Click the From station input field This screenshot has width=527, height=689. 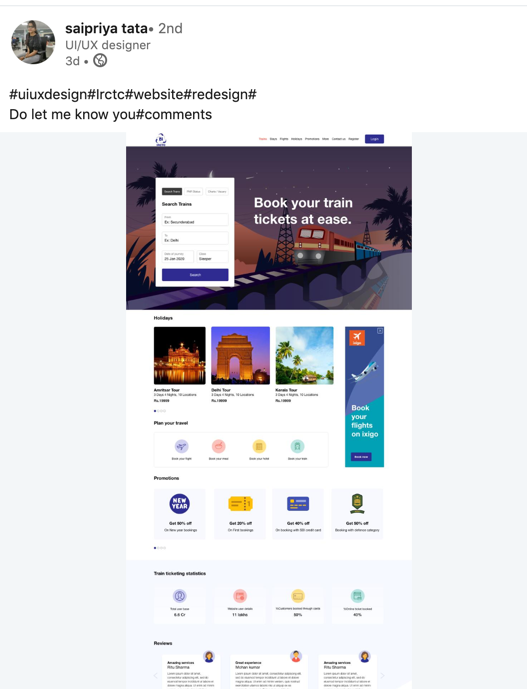click(195, 220)
